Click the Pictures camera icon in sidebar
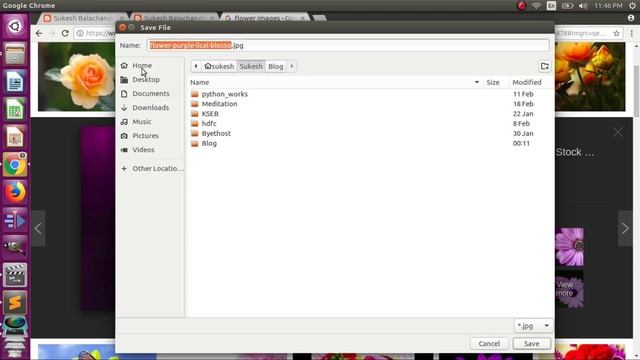The image size is (640, 360). click(124, 136)
